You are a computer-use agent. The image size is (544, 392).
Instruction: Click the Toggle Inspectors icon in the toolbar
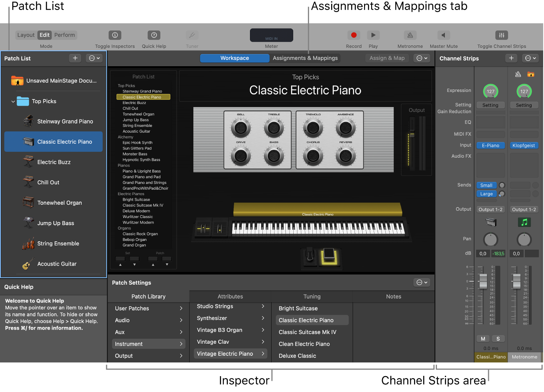pos(115,35)
